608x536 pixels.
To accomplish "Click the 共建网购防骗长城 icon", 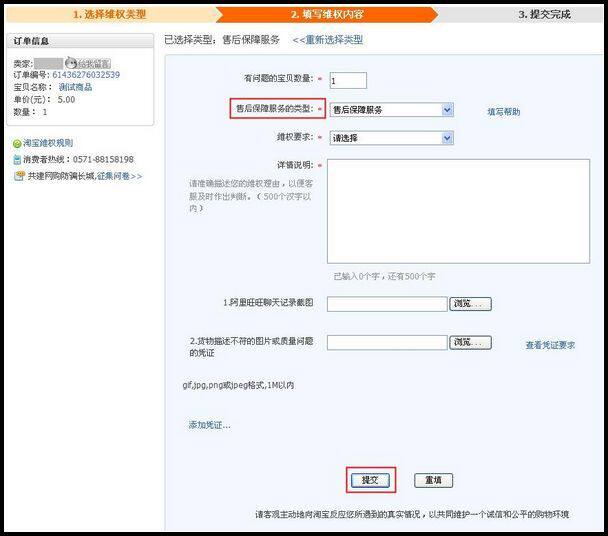I will tap(19, 176).
